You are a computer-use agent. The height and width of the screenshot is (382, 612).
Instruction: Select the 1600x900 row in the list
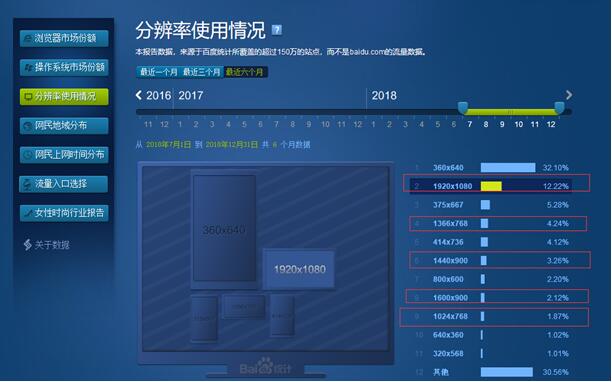click(491, 298)
